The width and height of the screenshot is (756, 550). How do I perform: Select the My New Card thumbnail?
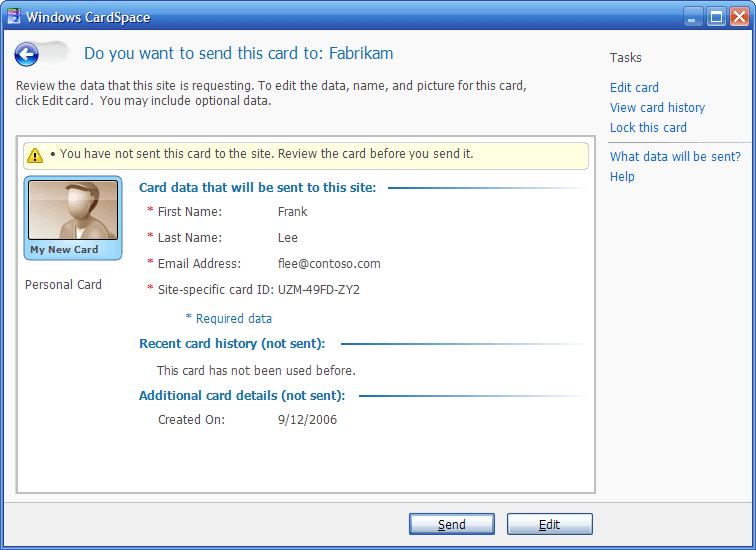pos(73,218)
